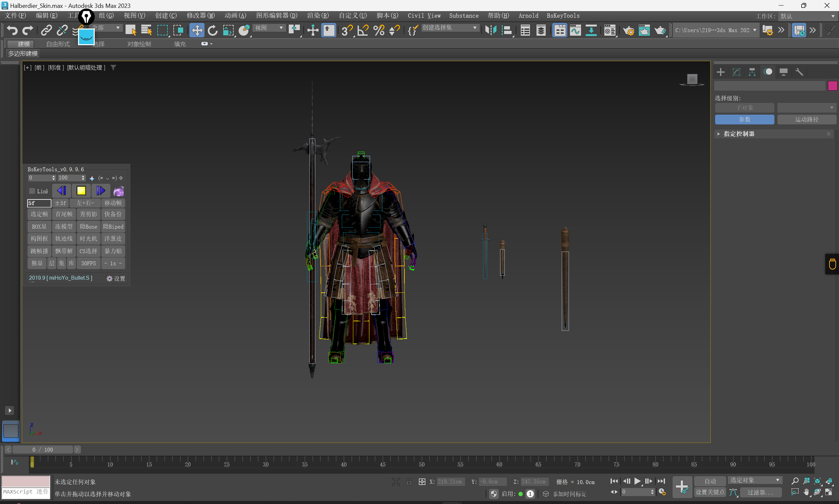Screen dimensions: 839x504
Task: Open the 动画(A) menu
Action: (x=235, y=16)
